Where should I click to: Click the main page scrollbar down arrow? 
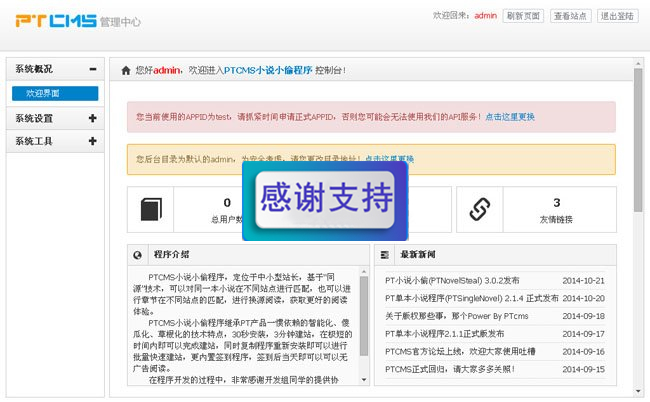(638, 392)
